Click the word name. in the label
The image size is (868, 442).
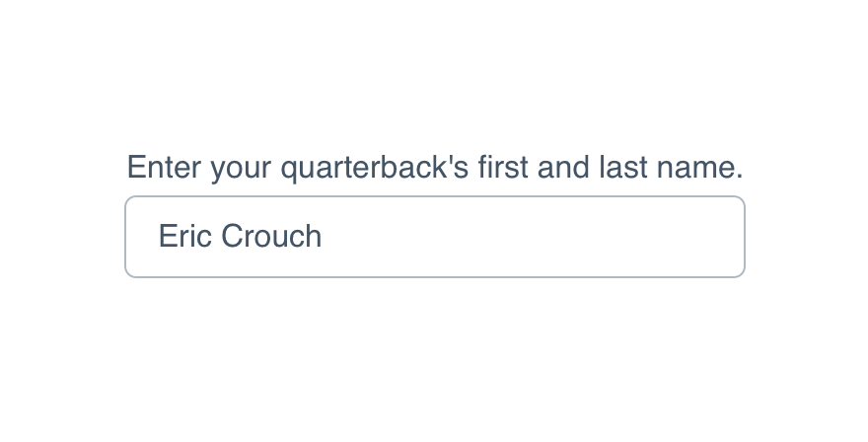[699, 168]
